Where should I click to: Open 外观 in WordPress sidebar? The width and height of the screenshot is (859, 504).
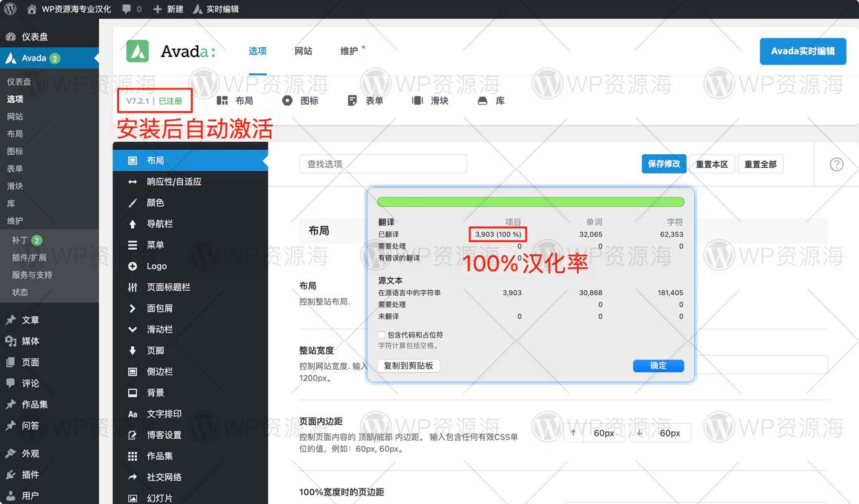49,454
